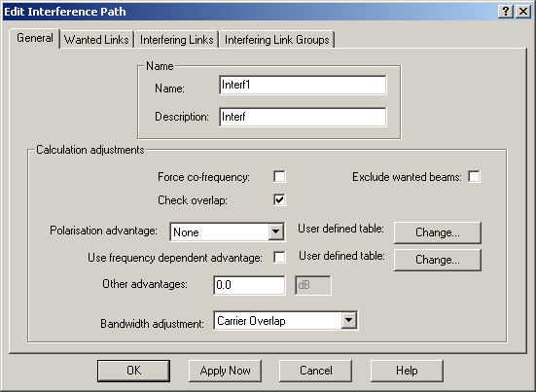Click the Other advantages value field
The height and width of the screenshot is (392, 536).
(249, 285)
